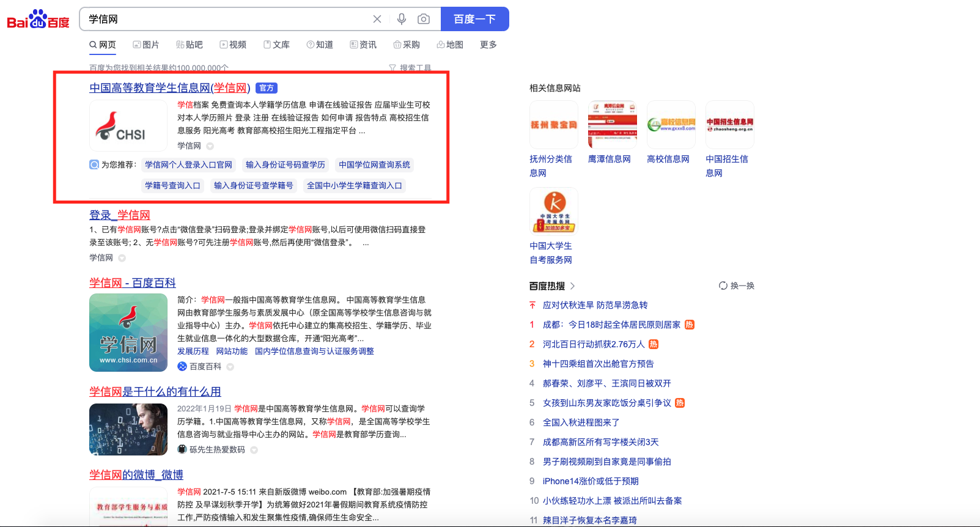This screenshot has height=527, width=980.
Task: Select the 学籍号查询入口 recommendation
Action: pos(172,185)
